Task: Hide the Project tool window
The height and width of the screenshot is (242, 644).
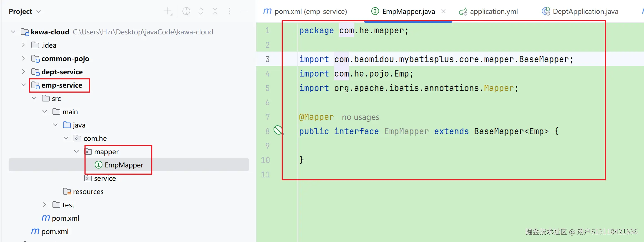Action: (244, 11)
